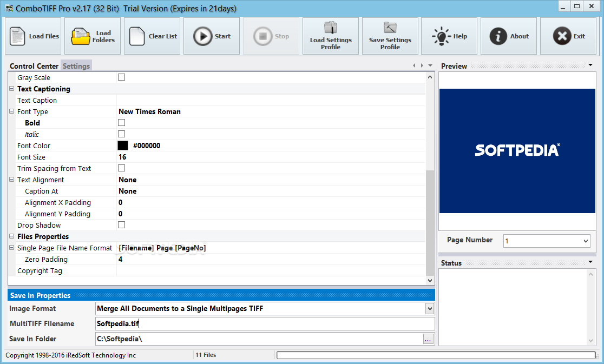
Task: Start the conversion with the Start button
Action: click(x=212, y=36)
